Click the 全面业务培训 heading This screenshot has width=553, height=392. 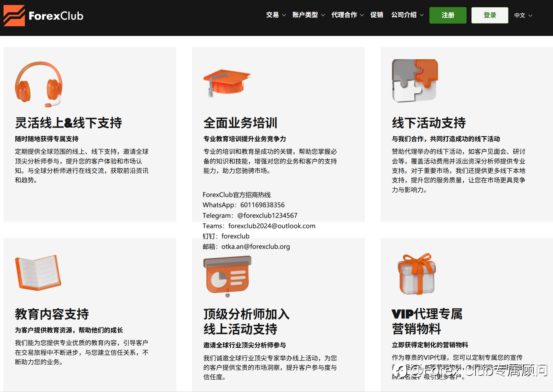[240, 123]
